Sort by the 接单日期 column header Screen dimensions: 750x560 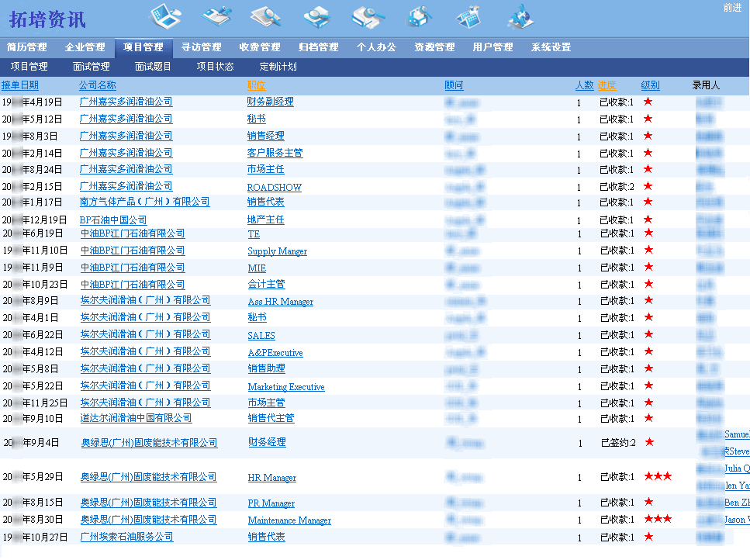click(20, 85)
